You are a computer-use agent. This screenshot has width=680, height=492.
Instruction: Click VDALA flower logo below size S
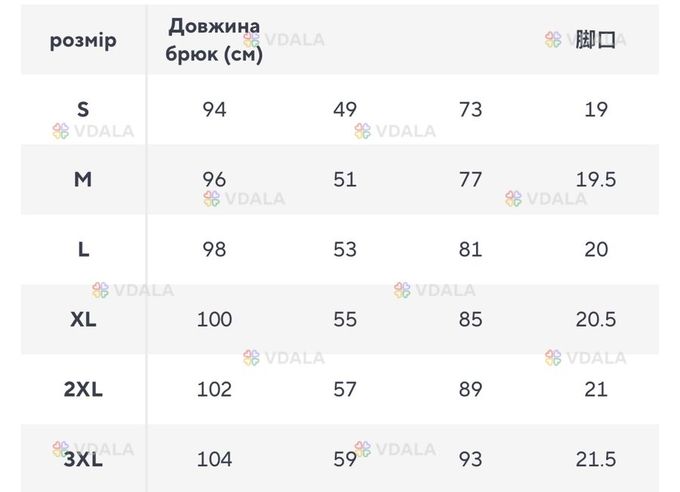[61, 131]
